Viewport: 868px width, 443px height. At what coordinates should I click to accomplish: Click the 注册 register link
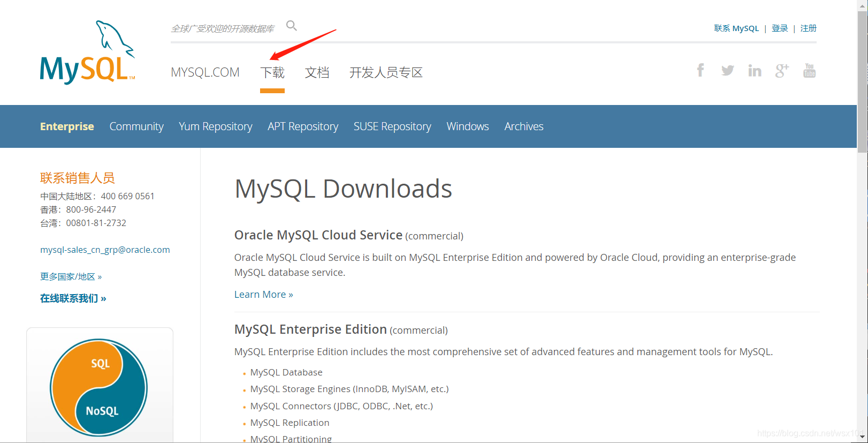click(x=809, y=28)
